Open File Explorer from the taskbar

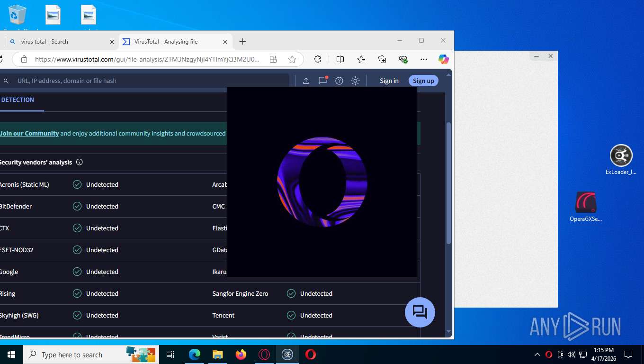(217, 355)
